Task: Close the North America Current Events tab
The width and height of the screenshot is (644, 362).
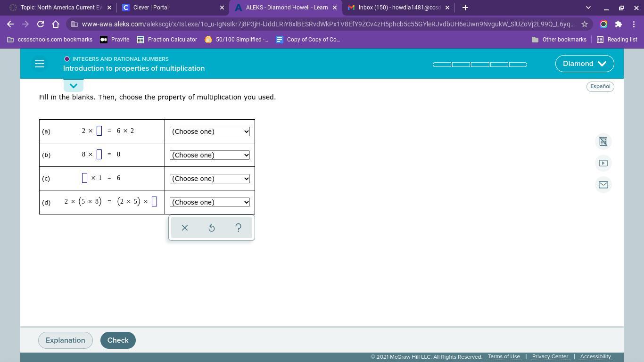Action: (109, 8)
